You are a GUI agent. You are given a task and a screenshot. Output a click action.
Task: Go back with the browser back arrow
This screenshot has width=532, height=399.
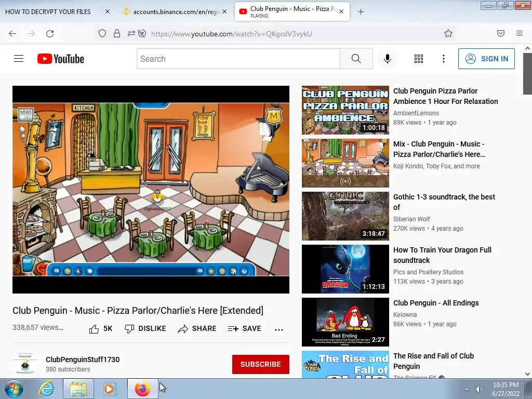pyautogui.click(x=12, y=34)
